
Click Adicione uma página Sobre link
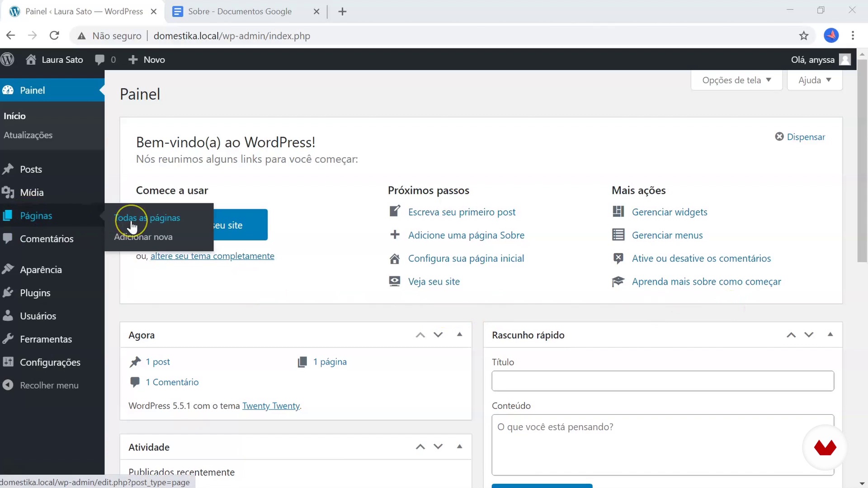(466, 235)
